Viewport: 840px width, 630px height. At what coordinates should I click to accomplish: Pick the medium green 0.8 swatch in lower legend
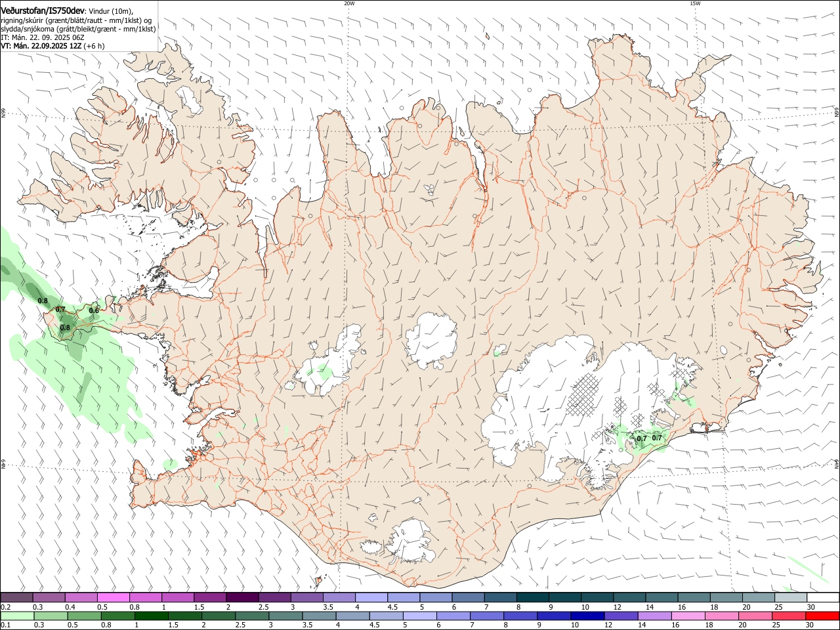click(x=117, y=616)
